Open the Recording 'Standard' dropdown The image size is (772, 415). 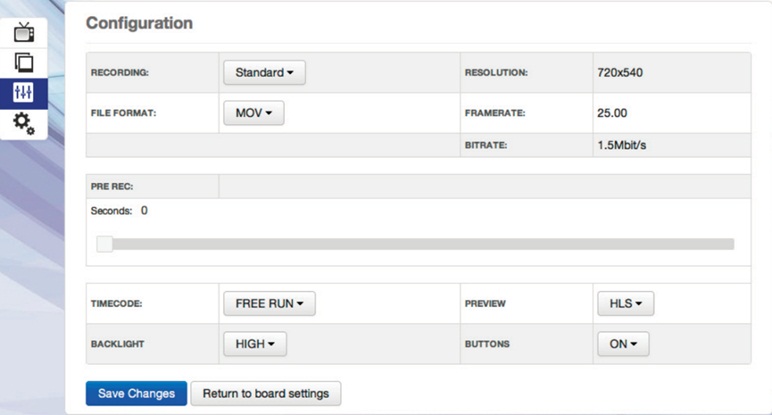(264, 73)
